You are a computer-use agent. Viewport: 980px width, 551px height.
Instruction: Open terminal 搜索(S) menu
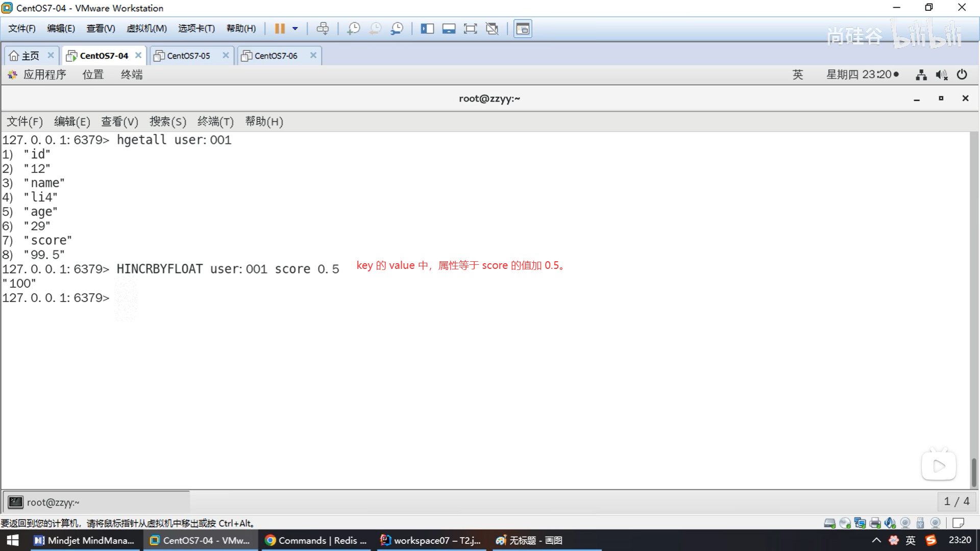click(x=167, y=121)
